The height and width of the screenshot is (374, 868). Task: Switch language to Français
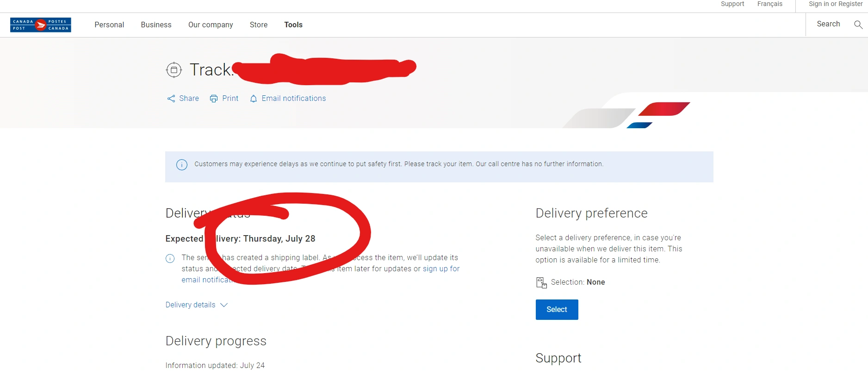click(770, 4)
